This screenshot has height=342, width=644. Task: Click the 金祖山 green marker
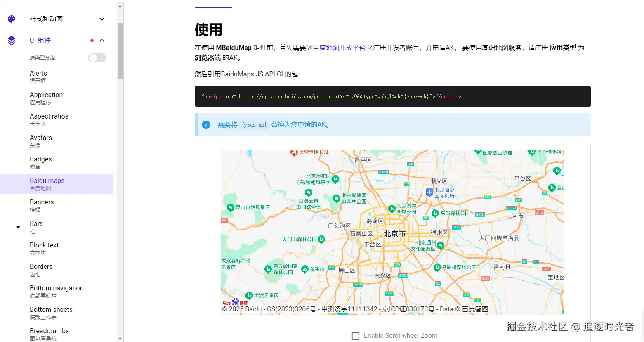305,269
